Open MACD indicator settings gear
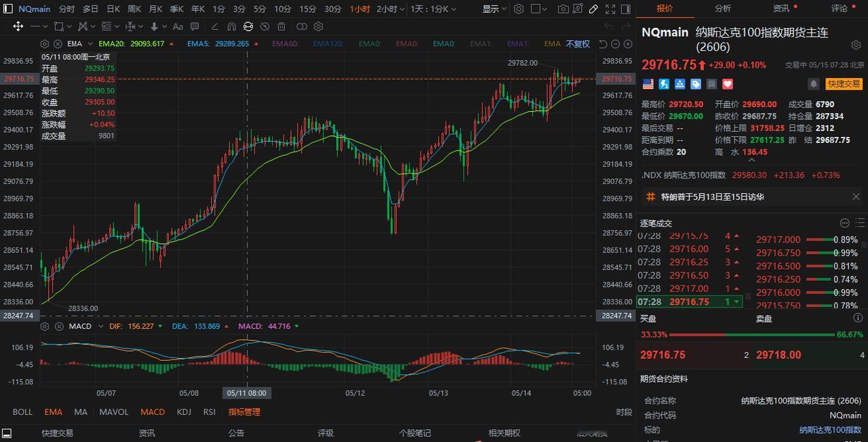868x442 pixels. (x=45, y=326)
